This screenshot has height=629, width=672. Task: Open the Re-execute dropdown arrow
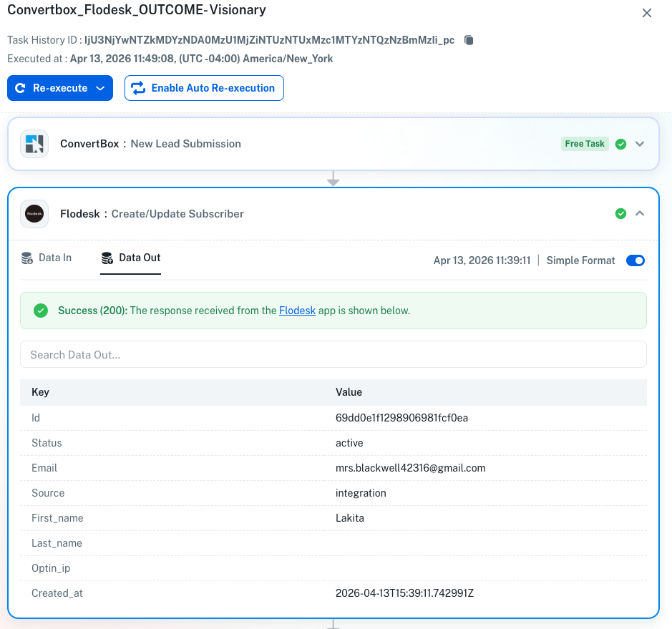tap(100, 89)
